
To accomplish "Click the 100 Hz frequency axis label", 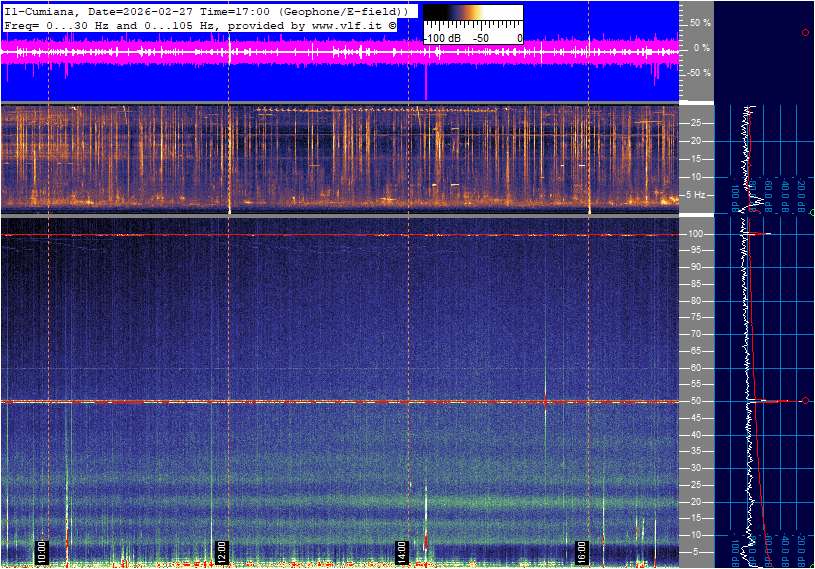I will click(699, 234).
